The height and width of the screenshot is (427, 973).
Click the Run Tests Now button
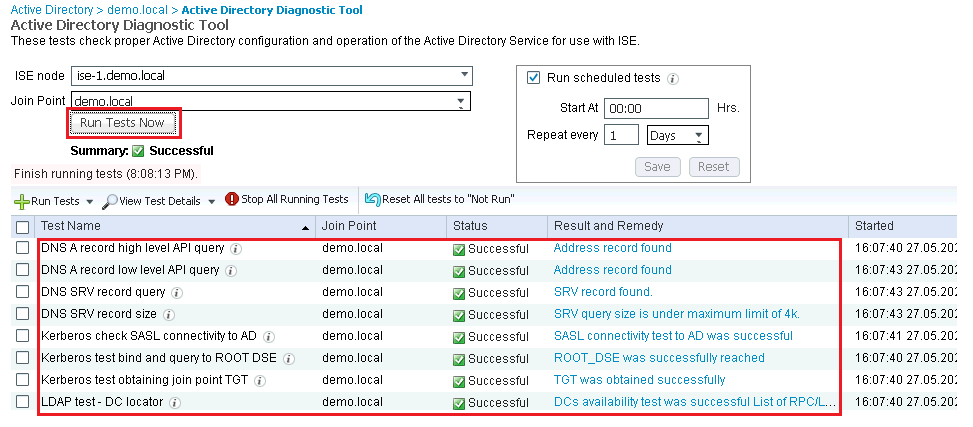coord(122,123)
